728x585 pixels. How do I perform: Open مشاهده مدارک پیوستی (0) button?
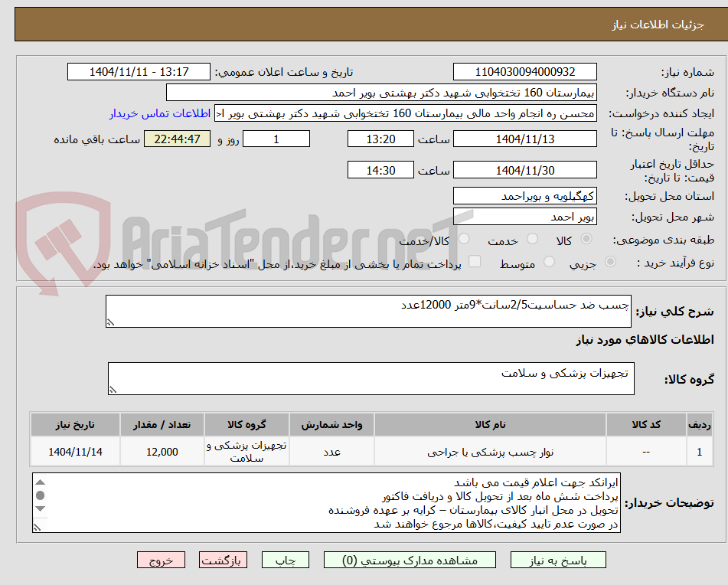coord(410,560)
